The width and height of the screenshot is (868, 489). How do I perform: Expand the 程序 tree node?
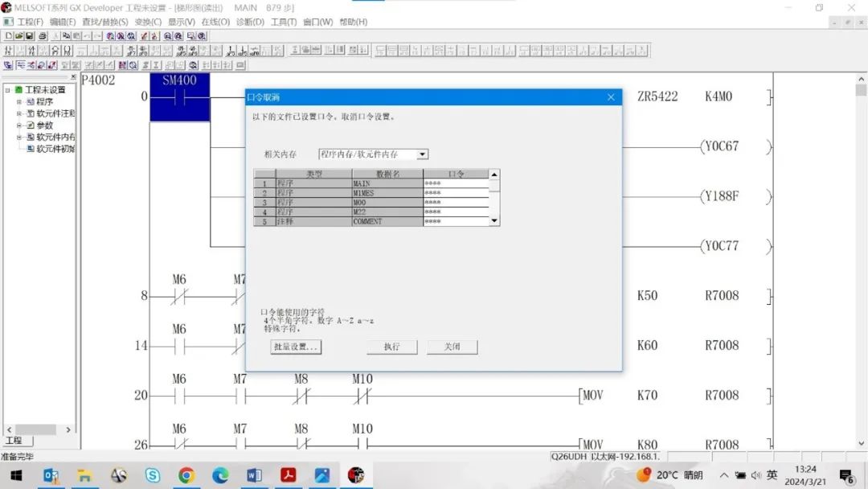click(x=19, y=102)
